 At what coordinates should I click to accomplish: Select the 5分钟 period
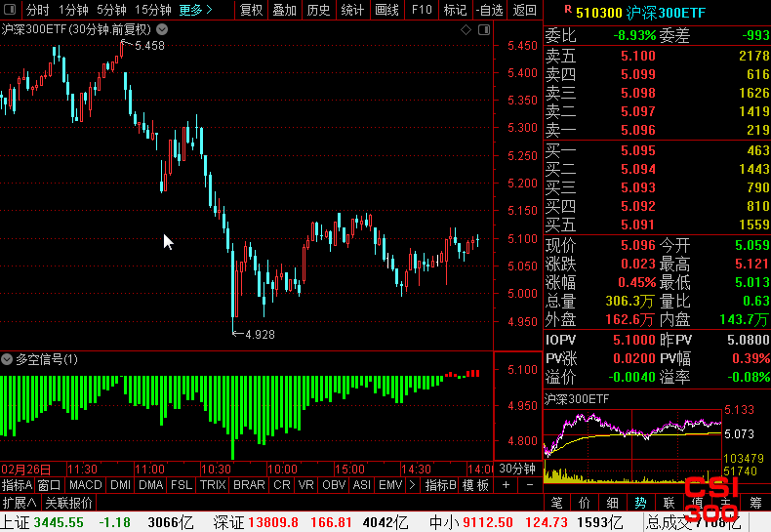tap(111, 10)
